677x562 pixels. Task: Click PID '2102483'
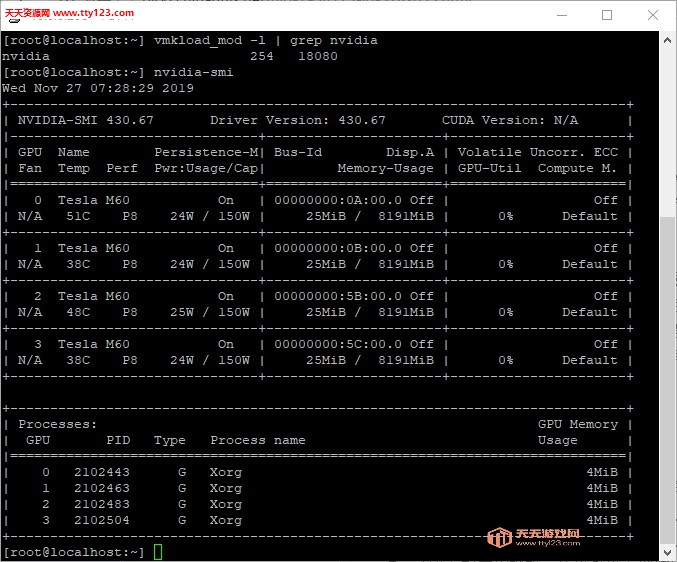102,504
